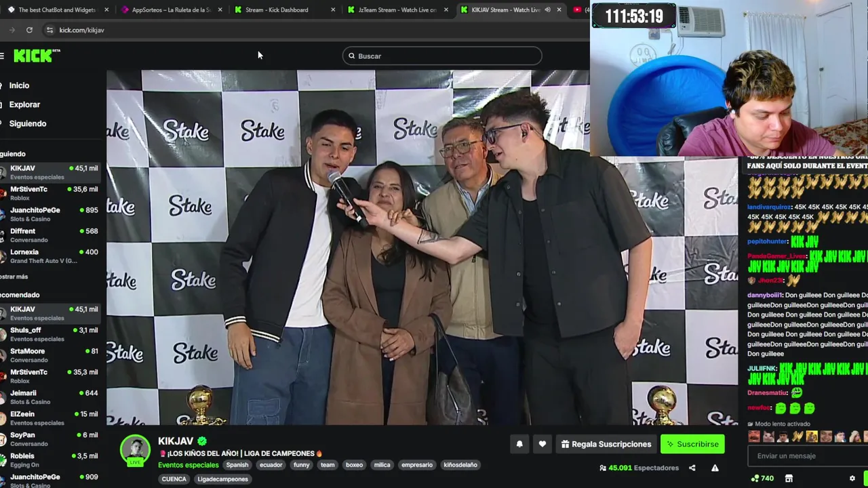The image size is (868, 488).
Task: Click the verified badge beside KIKJAV
Action: pos(201,441)
